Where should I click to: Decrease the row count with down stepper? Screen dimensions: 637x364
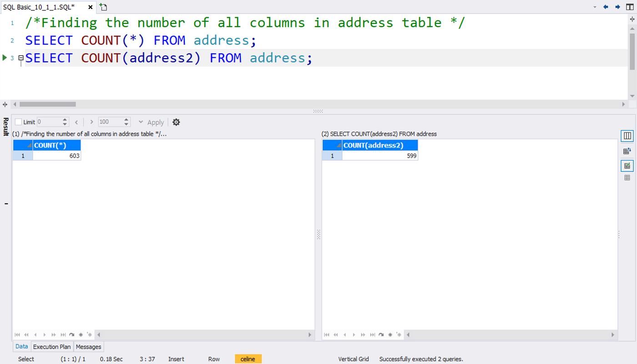[127, 124]
